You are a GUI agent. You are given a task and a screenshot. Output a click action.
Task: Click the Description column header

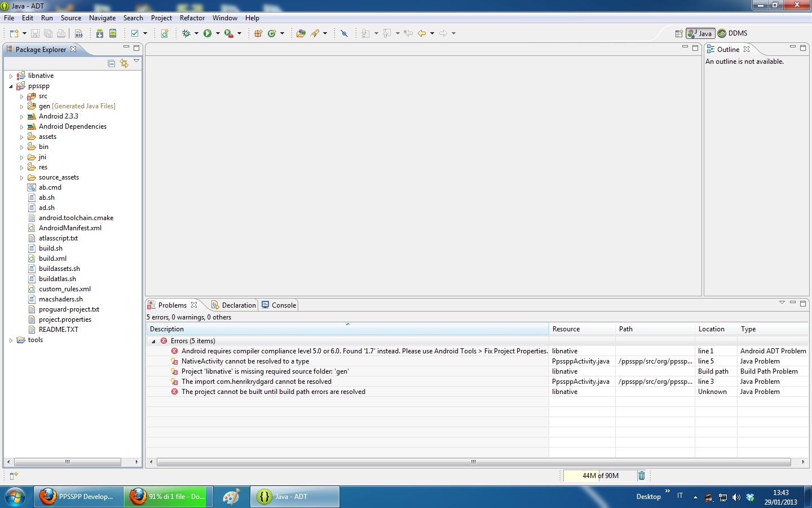[167, 329]
